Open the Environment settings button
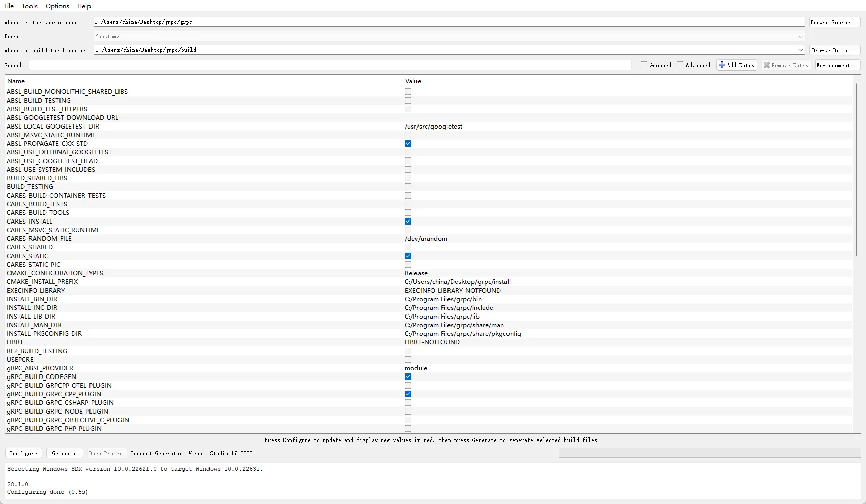The width and height of the screenshot is (866, 504). [838, 65]
